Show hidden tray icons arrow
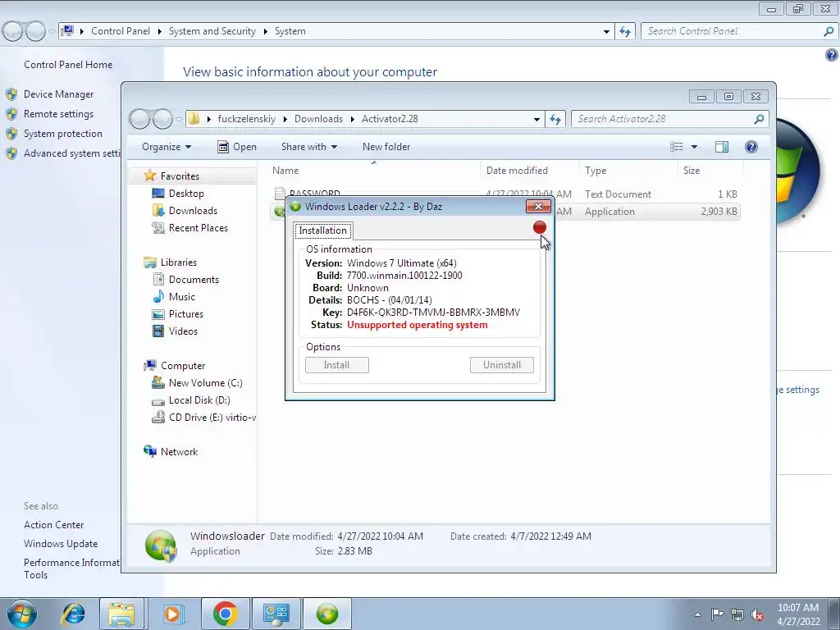Screen dimensions: 840x630 (697, 614)
